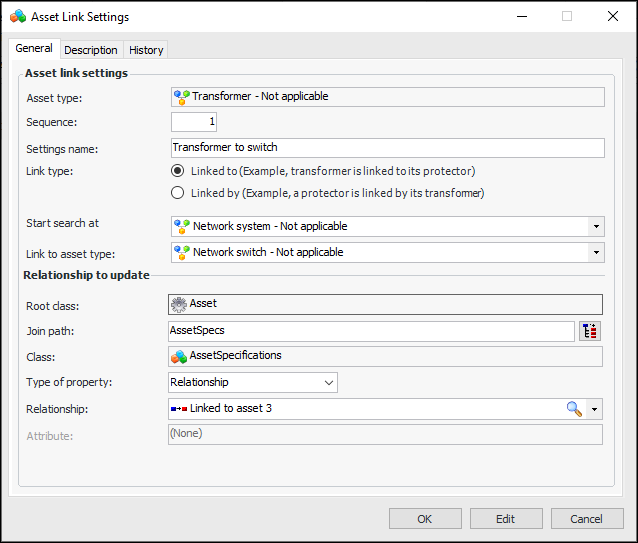
Task: Open the Link to asset type dropdown
Action: point(596,252)
